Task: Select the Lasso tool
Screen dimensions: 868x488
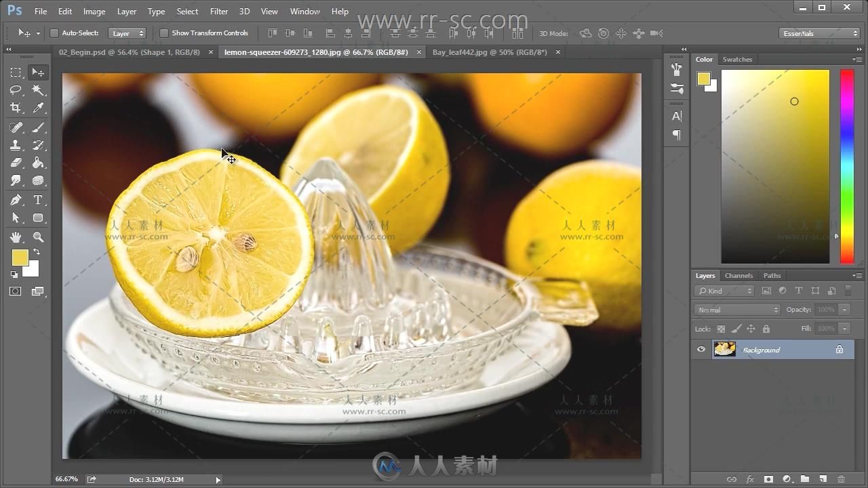Action: click(16, 89)
